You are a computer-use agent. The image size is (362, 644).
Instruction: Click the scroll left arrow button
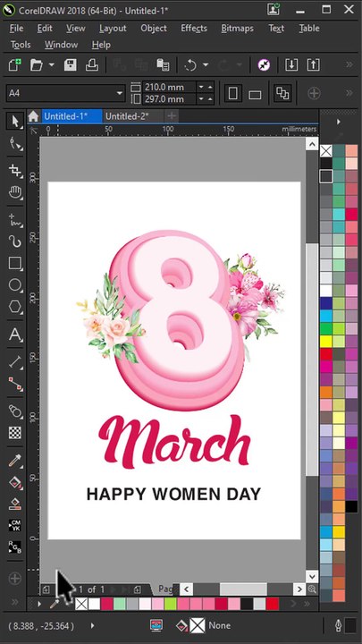coord(186,589)
